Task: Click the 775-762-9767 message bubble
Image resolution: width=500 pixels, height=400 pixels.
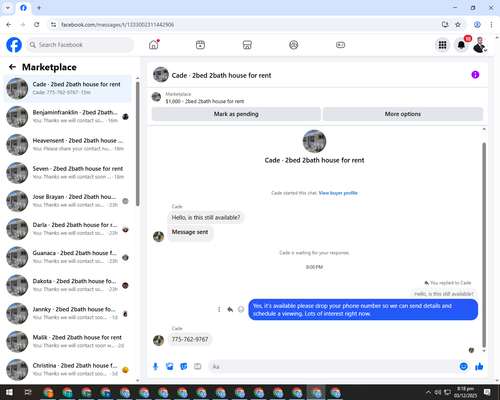Action: pyautogui.click(x=190, y=339)
